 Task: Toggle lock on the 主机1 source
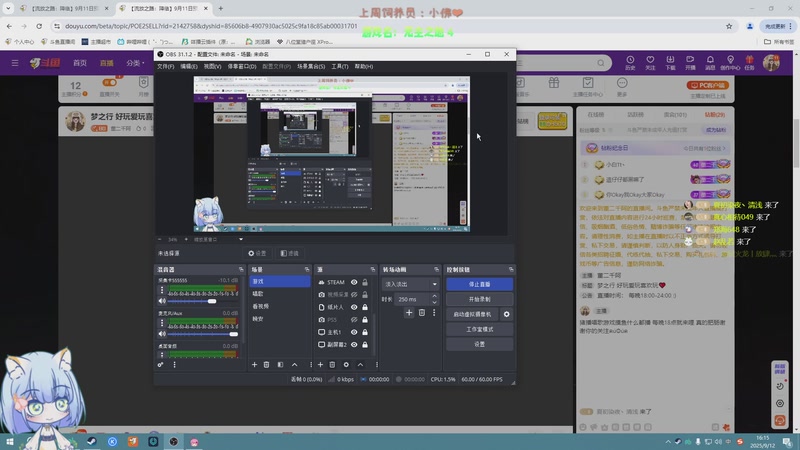(x=365, y=332)
